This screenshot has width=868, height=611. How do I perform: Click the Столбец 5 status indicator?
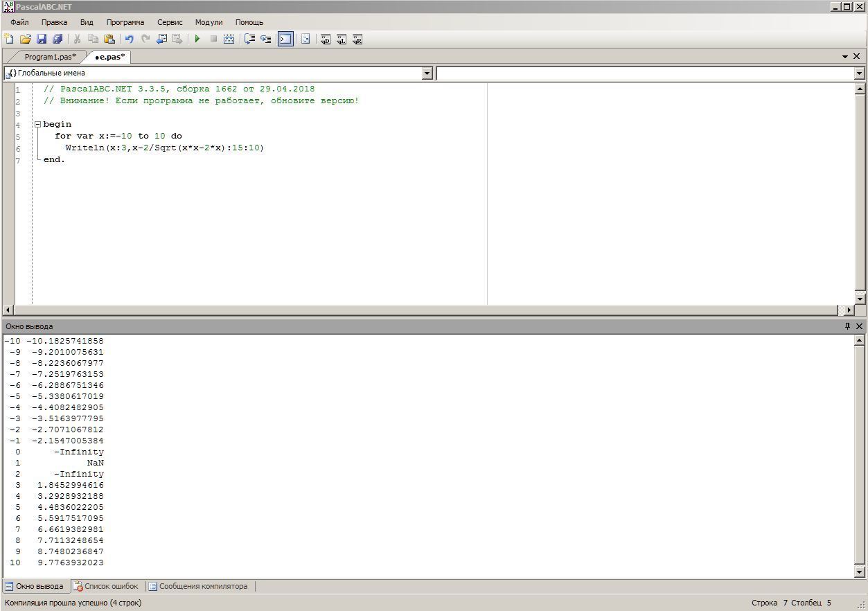tap(811, 603)
